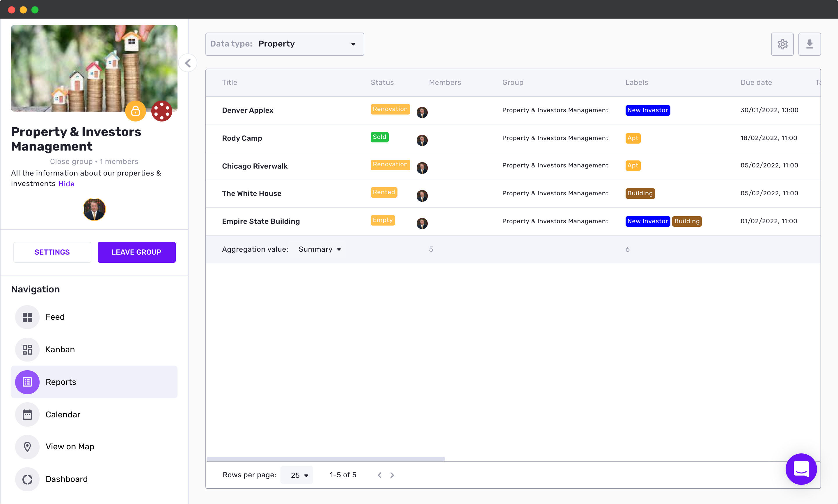The width and height of the screenshot is (838, 504).
Task: Open the Dashboard navigation item
Action: 66,479
